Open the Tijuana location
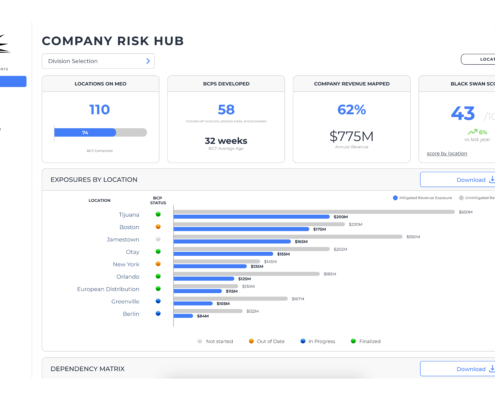The width and height of the screenshot is (495, 400). pyautogui.click(x=129, y=215)
